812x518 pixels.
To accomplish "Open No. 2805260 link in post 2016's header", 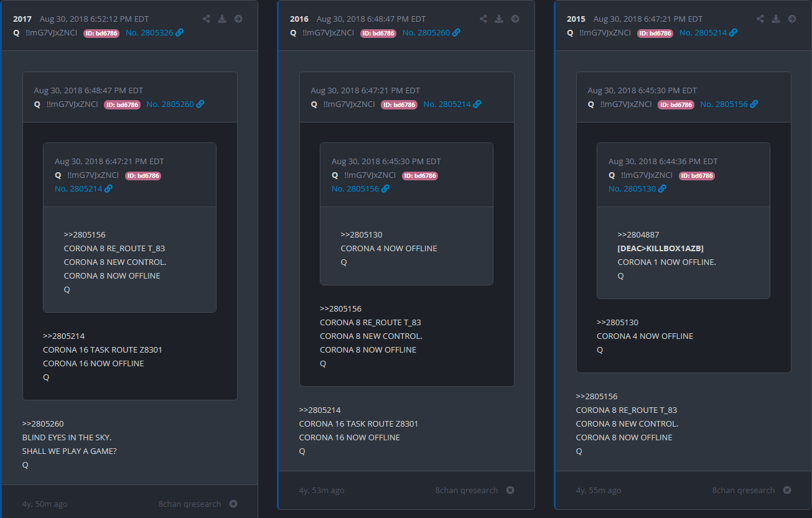I will point(431,32).
